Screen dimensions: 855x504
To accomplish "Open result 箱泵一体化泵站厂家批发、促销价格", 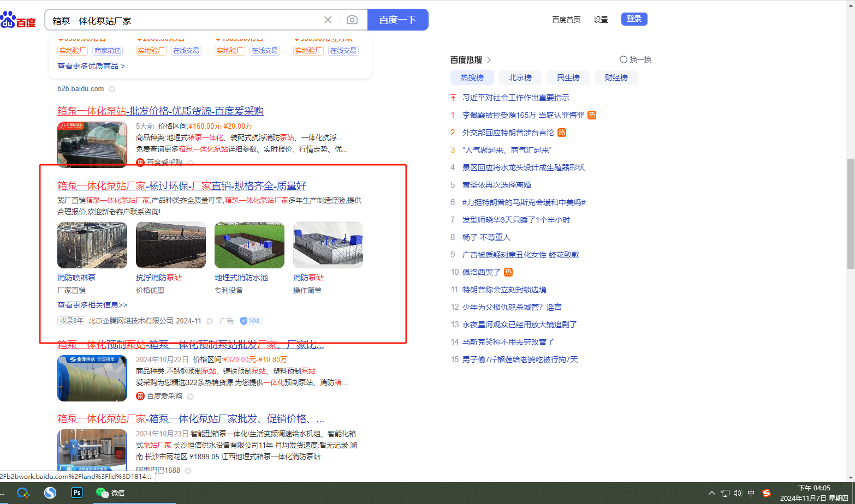I will pyautogui.click(x=191, y=418).
